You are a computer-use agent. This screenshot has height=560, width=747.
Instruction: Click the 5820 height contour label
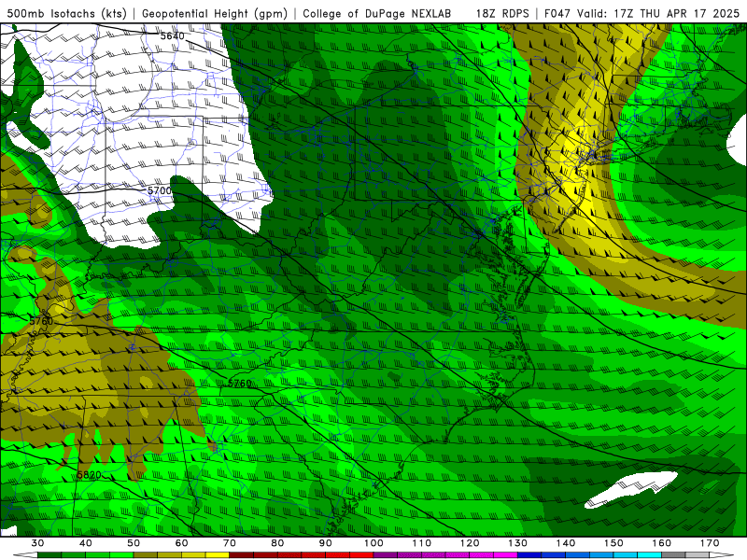click(89, 475)
